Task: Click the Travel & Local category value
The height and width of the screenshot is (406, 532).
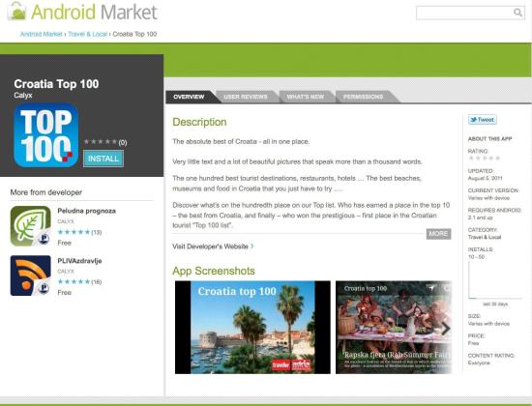Action: click(x=485, y=237)
